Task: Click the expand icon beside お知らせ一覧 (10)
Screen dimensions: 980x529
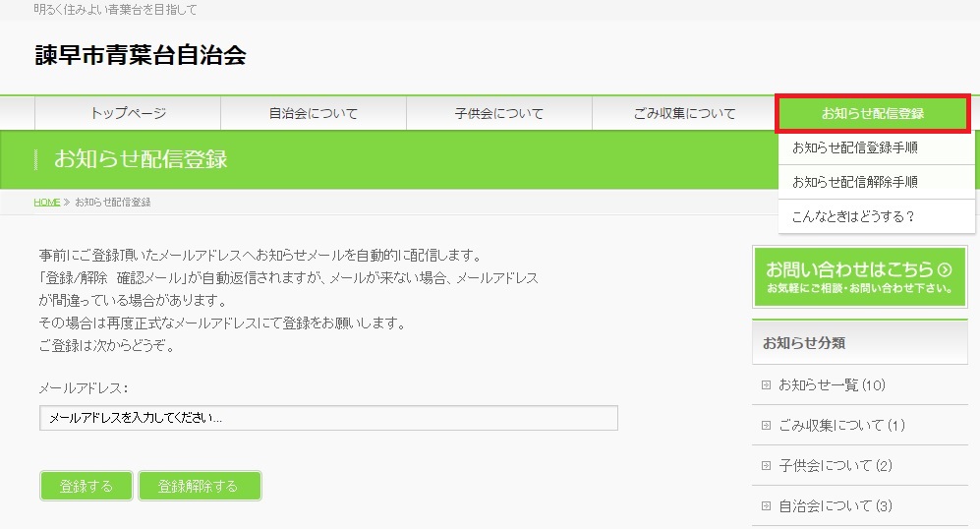Action: pos(767,384)
